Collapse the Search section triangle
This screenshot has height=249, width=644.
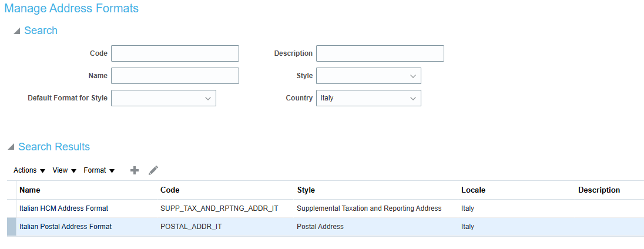point(17,31)
